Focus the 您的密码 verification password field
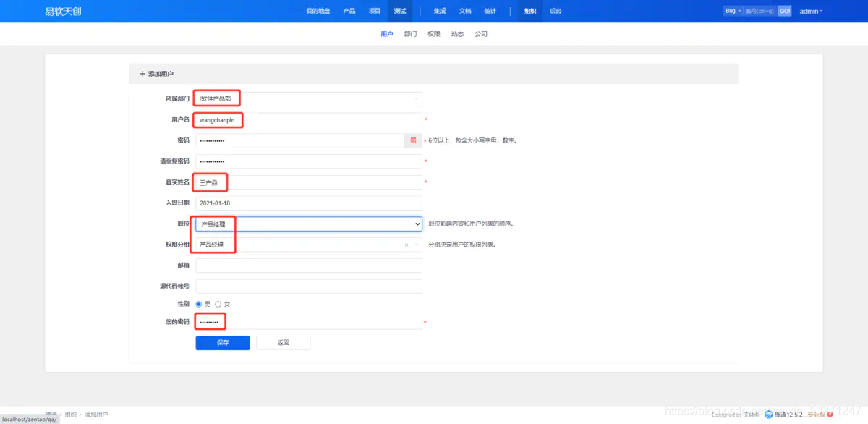Image resolution: width=868 pixels, height=424 pixels. click(x=309, y=322)
